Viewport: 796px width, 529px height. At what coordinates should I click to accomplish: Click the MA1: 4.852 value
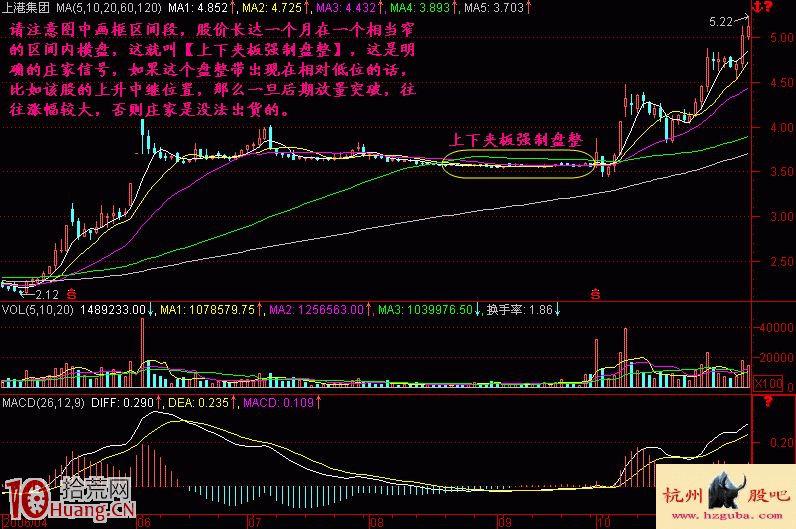pos(198,8)
